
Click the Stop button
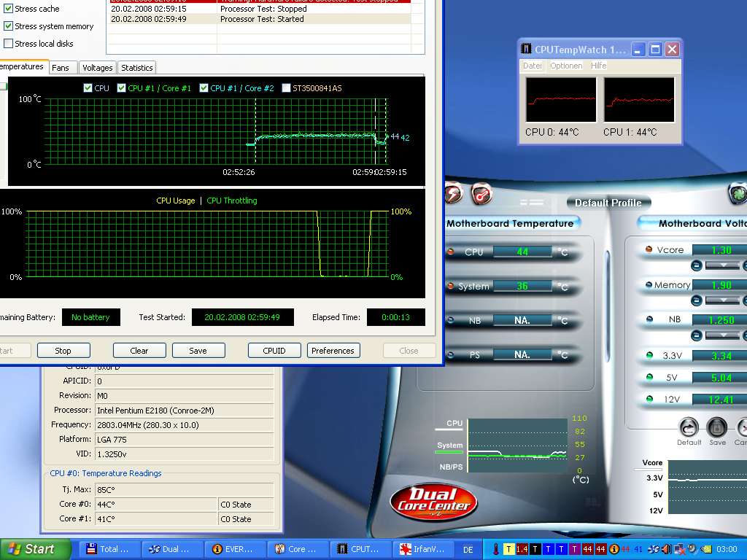coord(63,351)
